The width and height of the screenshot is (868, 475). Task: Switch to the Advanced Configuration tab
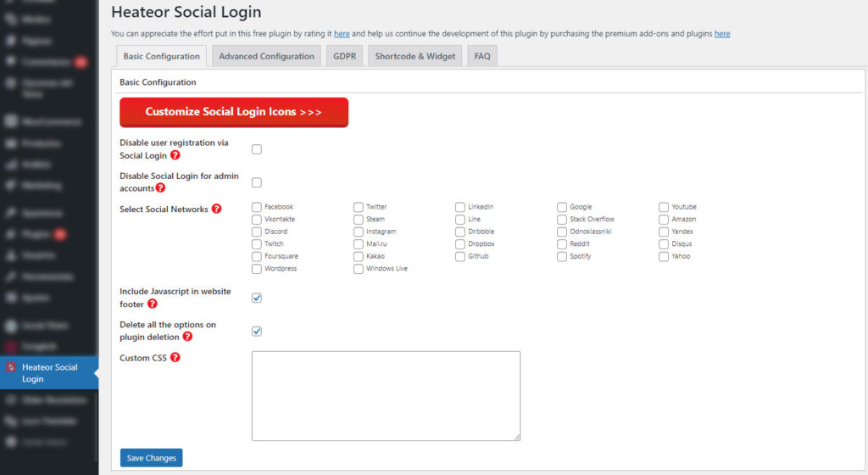point(266,56)
